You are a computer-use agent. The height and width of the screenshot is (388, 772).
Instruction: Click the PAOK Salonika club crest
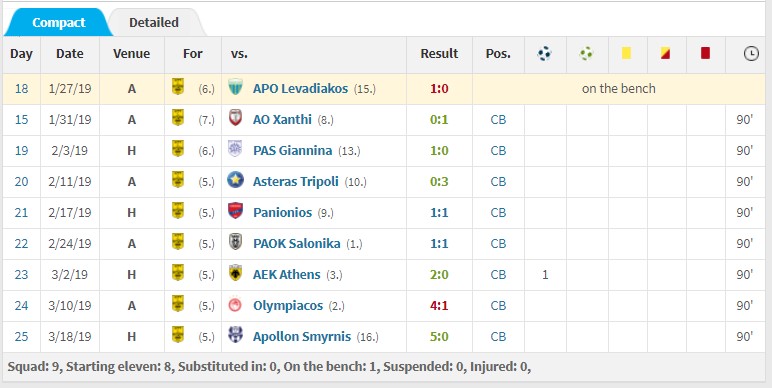pyautogui.click(x=235, y=242)
